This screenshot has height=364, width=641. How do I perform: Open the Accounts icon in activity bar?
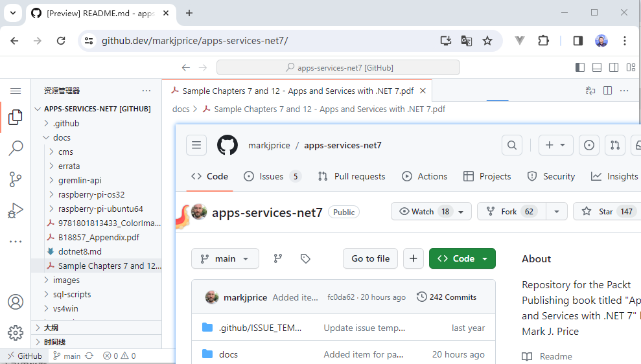click(16, 302)
